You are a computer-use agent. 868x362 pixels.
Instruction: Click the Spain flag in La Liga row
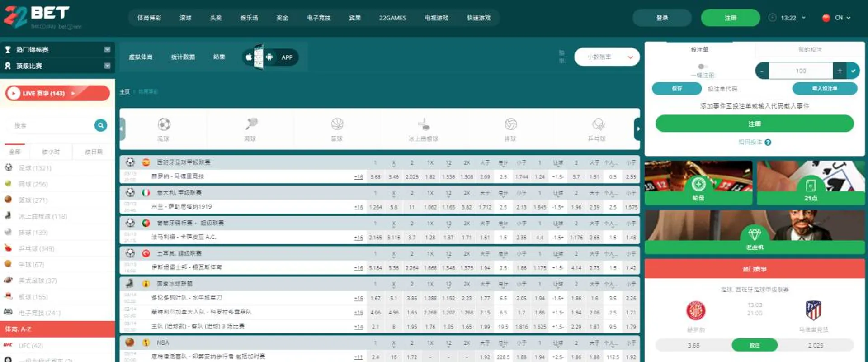(x=146, y=162)
